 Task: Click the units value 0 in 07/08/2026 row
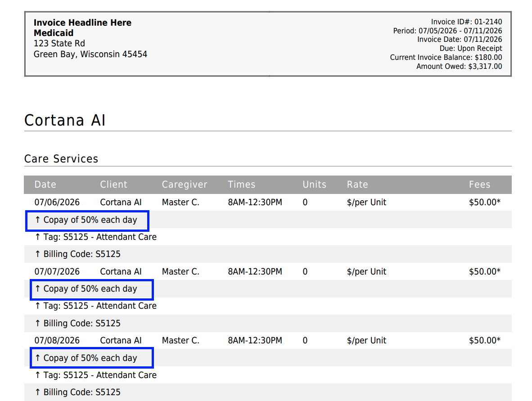[x=305, y=340]
